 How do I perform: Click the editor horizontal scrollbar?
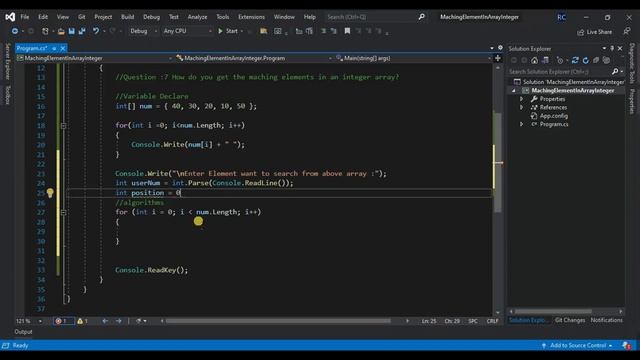(x=278, y=321)
